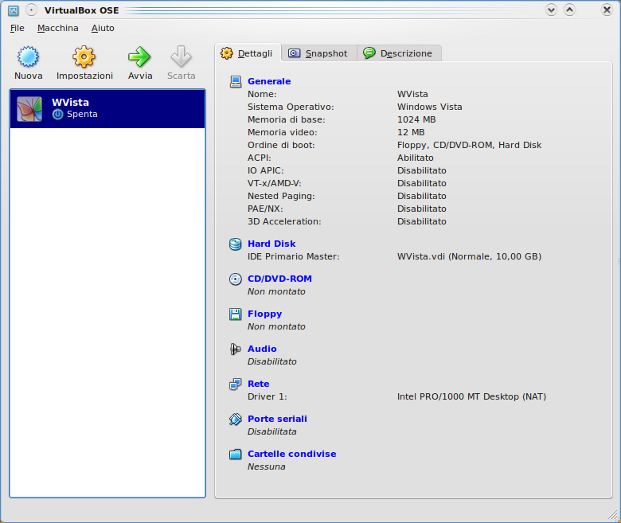
Task: Click the Hard Disk section icon
Action: click(x=235, y=244)
